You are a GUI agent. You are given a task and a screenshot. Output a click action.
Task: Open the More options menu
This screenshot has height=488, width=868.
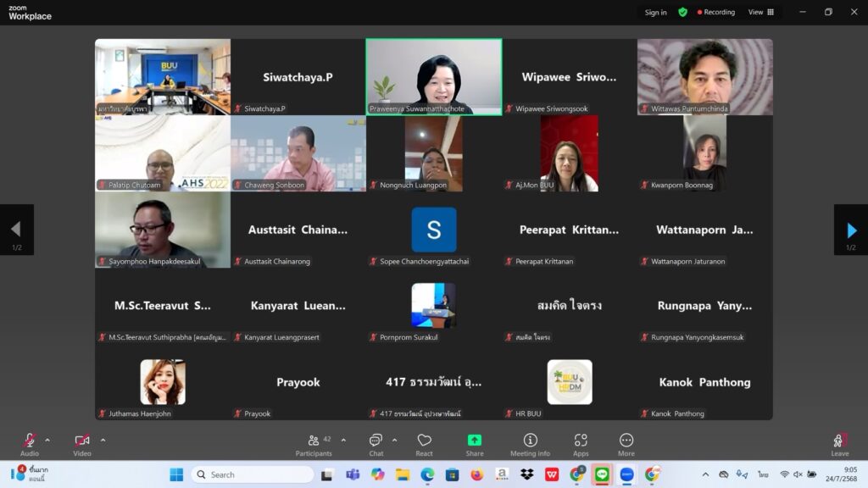(x=626, y=444)
